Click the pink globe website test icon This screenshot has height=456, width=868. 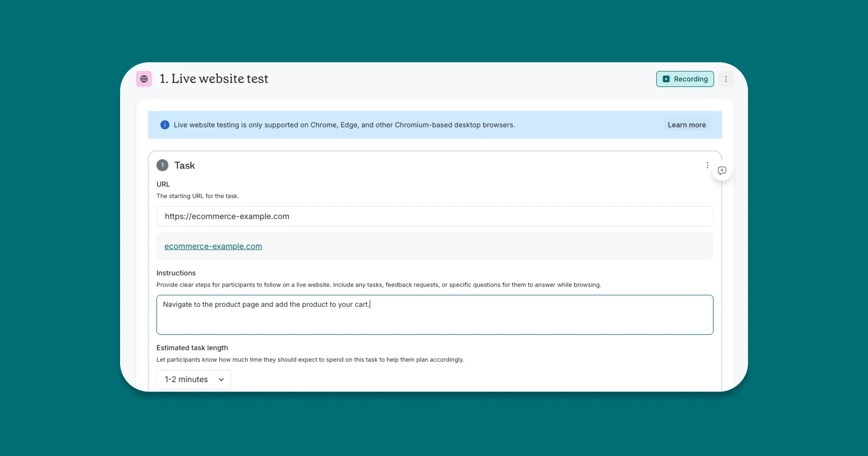pos(144,79)
